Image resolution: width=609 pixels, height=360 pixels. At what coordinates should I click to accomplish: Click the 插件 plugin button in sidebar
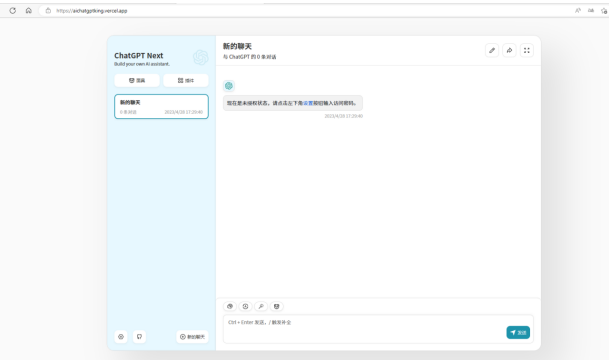point(186,80)
